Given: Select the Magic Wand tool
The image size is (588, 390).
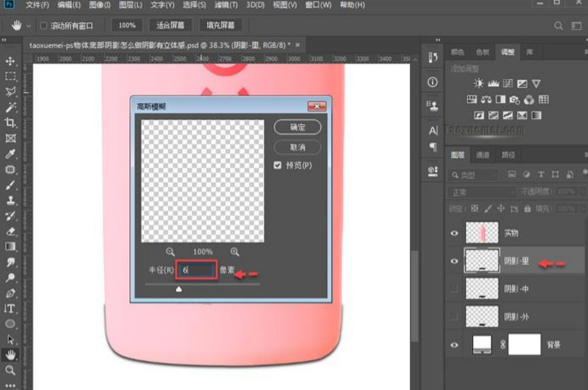Looking at the screenshot, I should click(10, 107).
